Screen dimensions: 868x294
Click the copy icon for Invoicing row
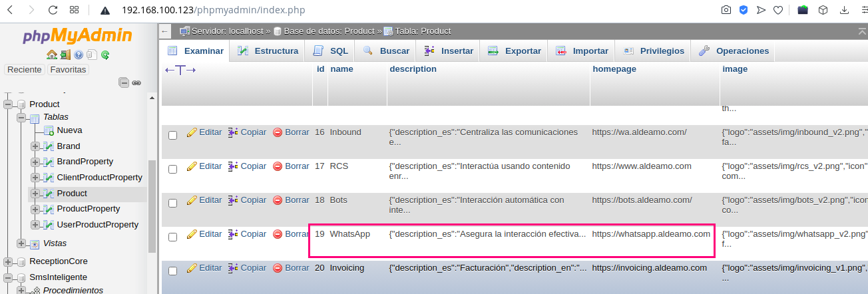[233, 268]
